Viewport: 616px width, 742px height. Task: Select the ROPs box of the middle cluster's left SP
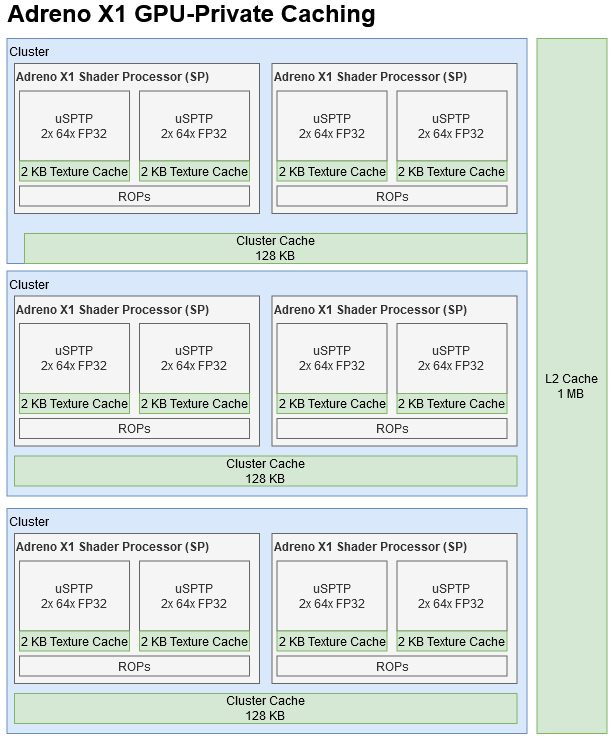click(134, 428)
